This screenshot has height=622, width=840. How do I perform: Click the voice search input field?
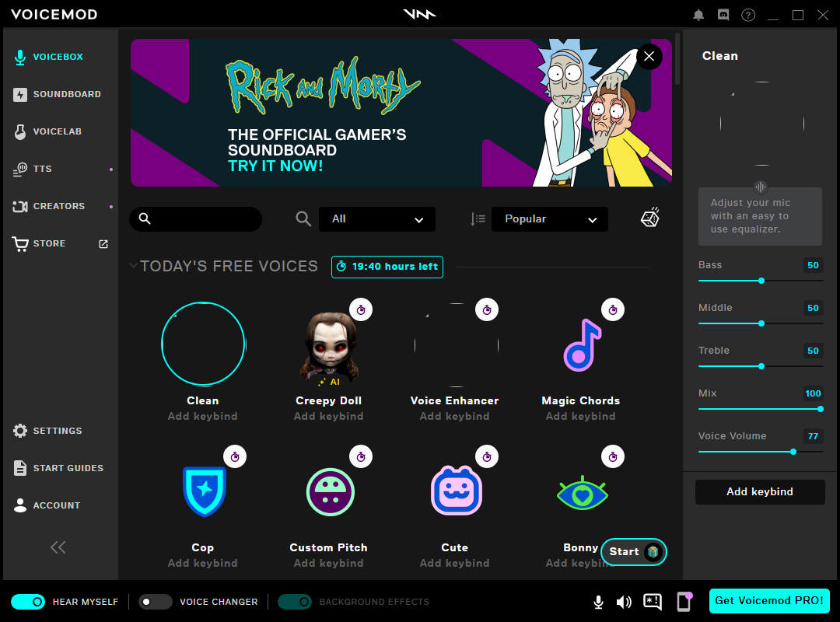tap(195, 219)
